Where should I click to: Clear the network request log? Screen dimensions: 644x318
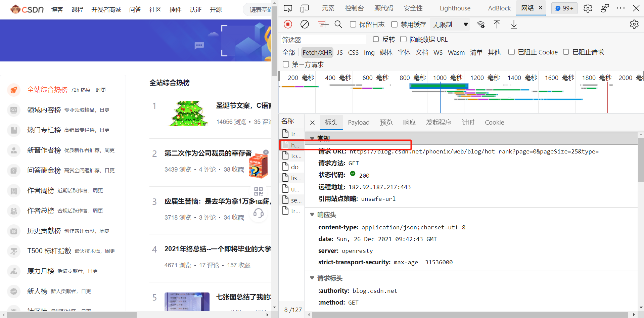click(305, 24)
